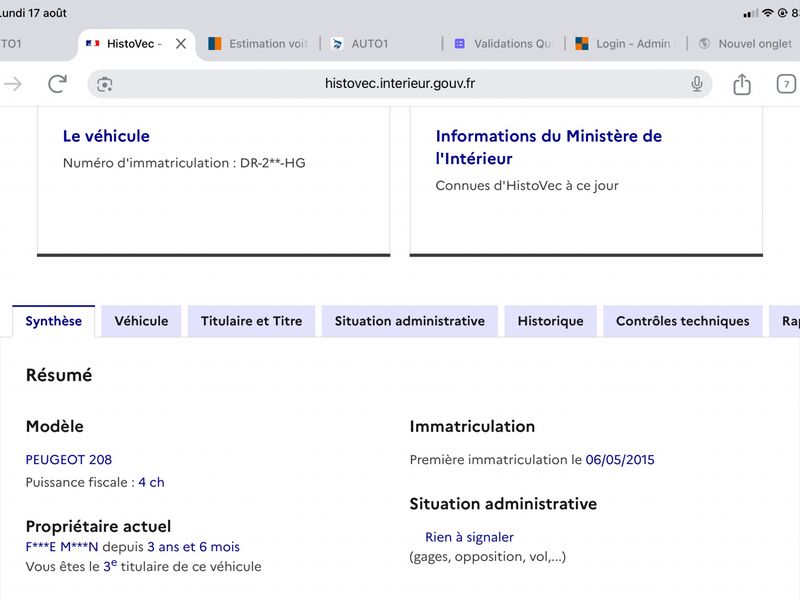Tap the French flag favicon on HistoVec tab

(92, 43)
